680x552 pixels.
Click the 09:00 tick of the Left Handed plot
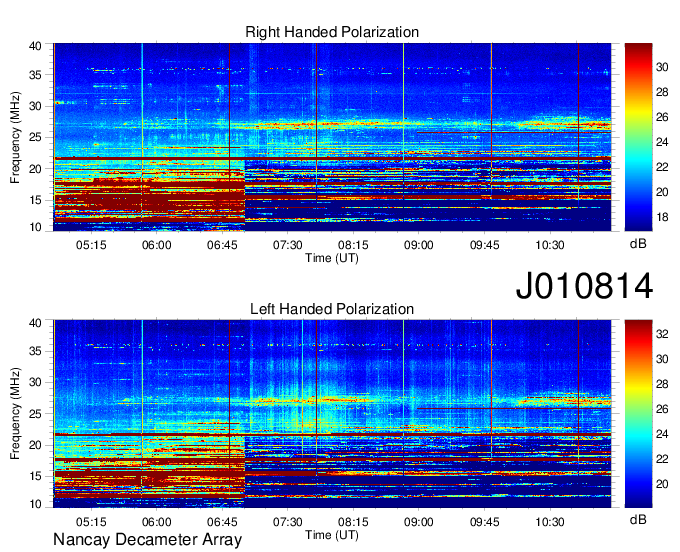coord(418,522)
